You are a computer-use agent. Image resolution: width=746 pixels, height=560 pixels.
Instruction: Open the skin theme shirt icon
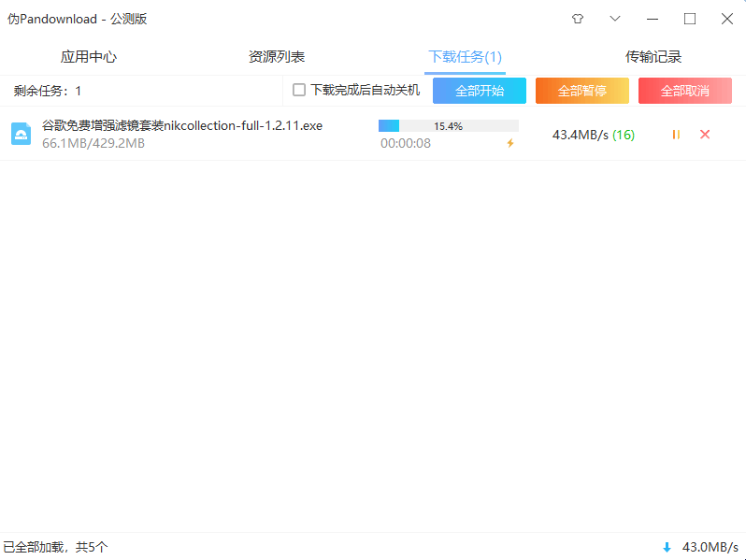coord(578,19)
